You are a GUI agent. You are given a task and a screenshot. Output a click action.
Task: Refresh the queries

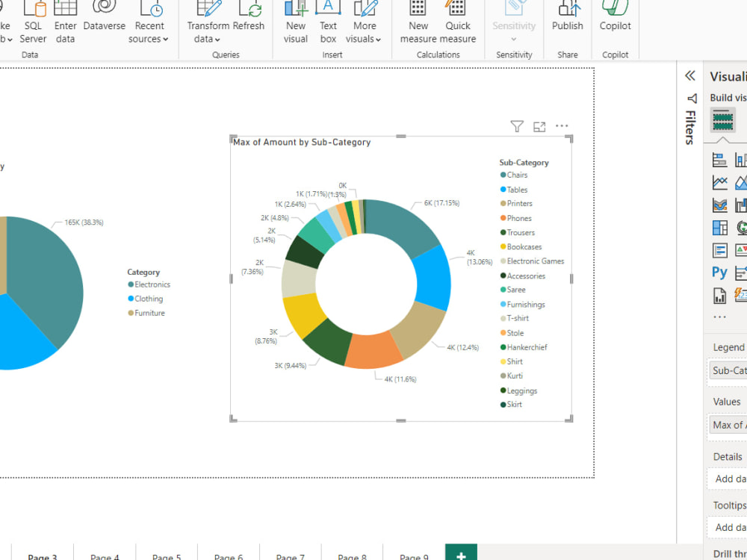point(249,17)
